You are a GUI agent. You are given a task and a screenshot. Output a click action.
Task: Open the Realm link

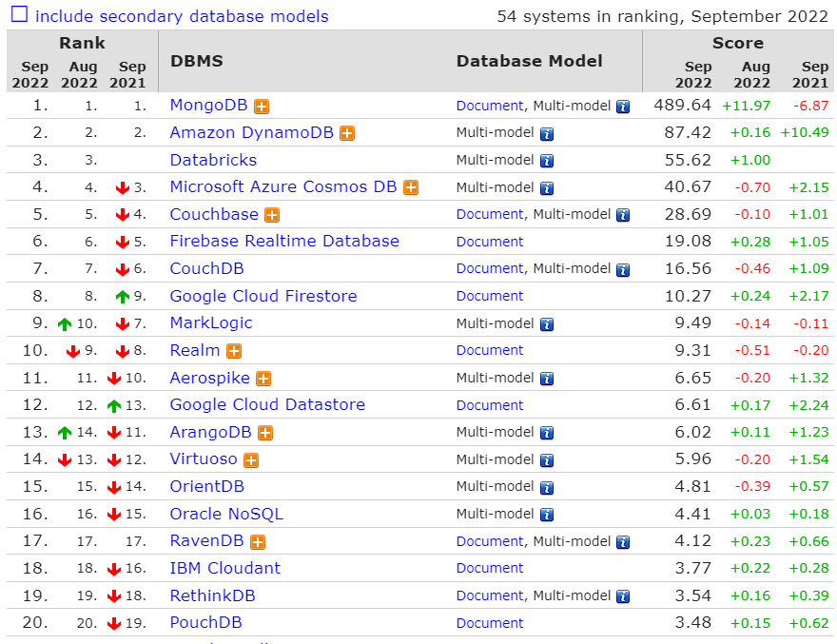click(x=195, y=350)
